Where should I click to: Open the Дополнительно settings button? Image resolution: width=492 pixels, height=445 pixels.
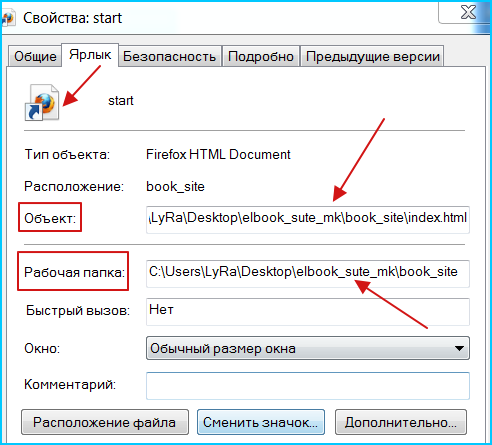coord(401,422)
